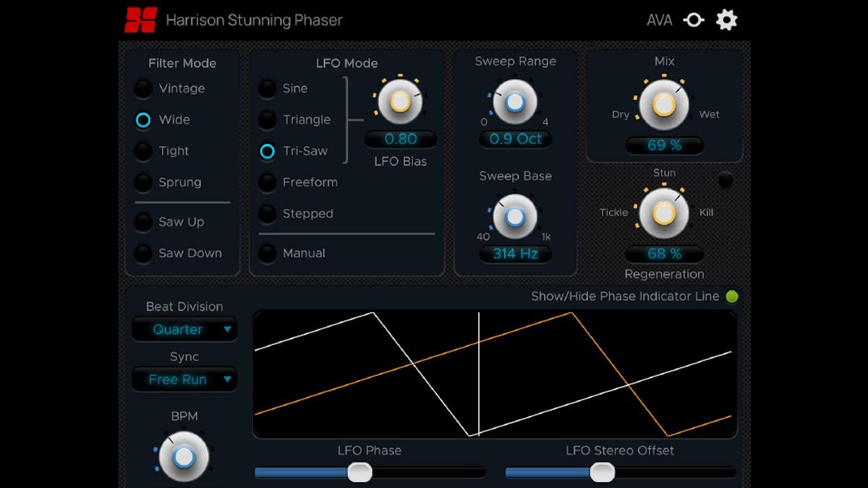Click the BPM knob
This screenshot has height=488, width=868.
pyautogui.click(x=184, y=456)
